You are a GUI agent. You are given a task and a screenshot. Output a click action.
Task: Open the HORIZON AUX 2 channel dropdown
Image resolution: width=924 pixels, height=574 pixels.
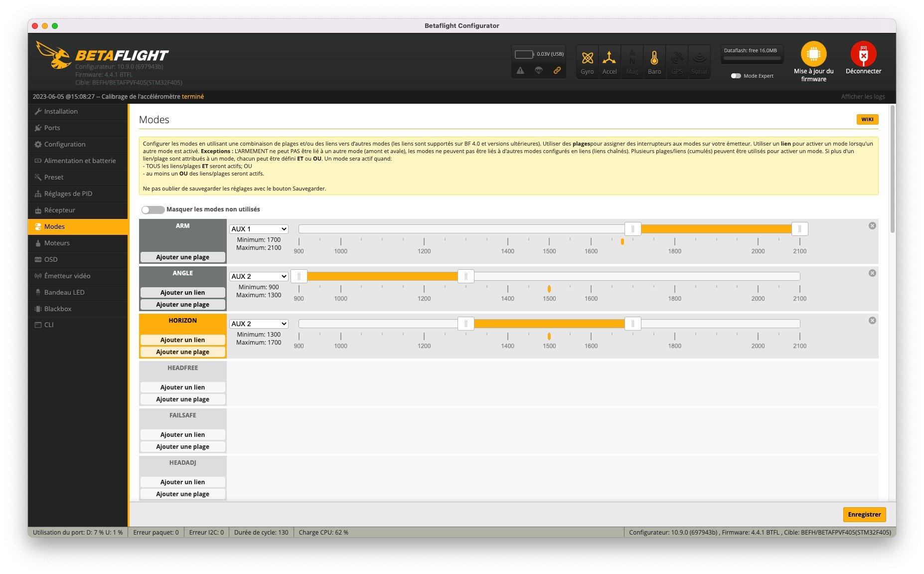259,324
